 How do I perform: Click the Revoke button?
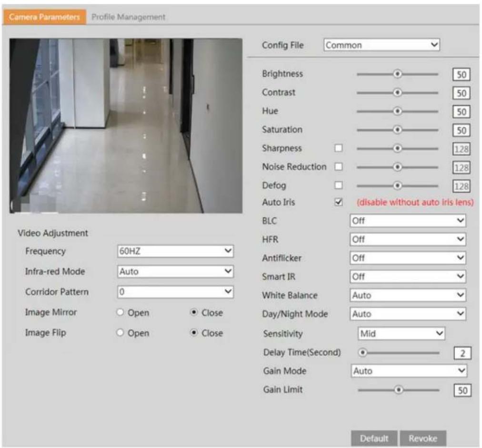click(423, 438)
